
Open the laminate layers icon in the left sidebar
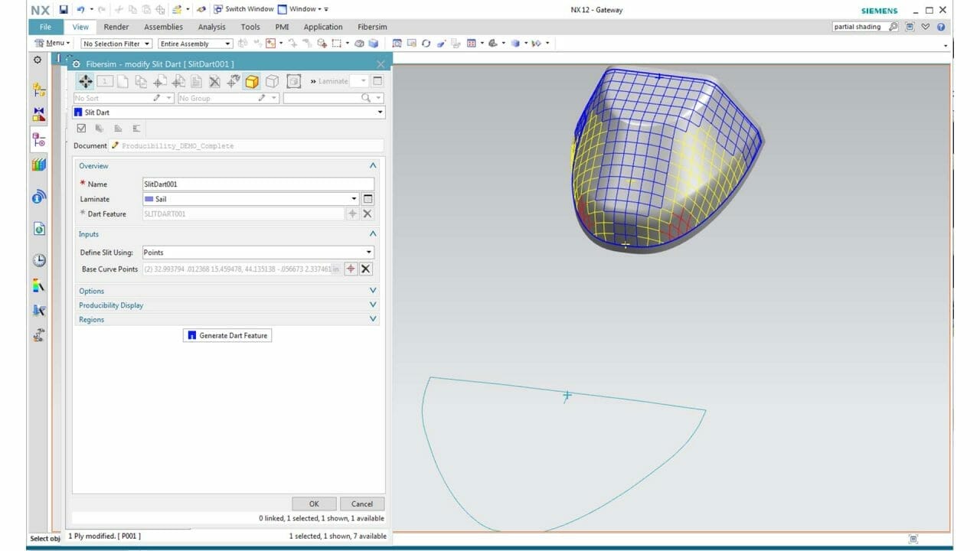point(38,163)
